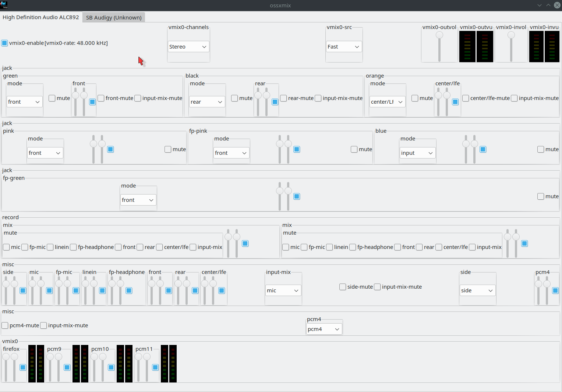Open the blue jack mode dropdown set to input
The image size is (562, 392).
point(417,153)
